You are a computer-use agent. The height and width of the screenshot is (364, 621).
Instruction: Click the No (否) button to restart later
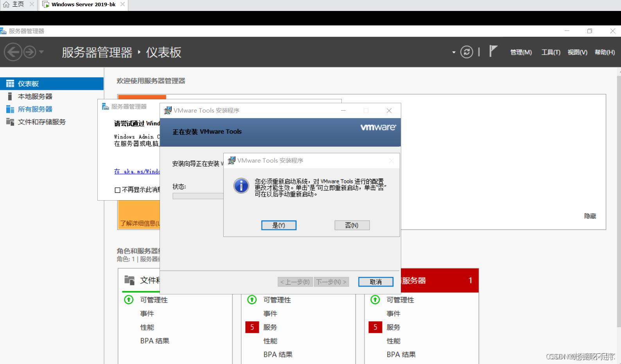[x=352, y=225]
